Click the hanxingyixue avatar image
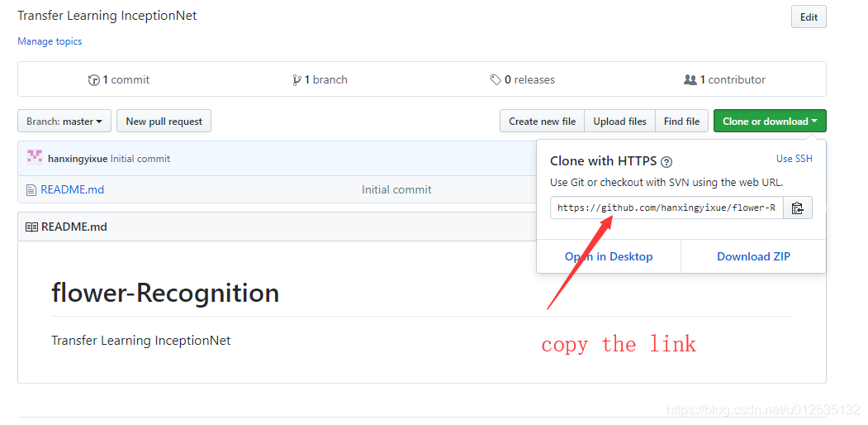Screen dimensions: 868x425 35,157
